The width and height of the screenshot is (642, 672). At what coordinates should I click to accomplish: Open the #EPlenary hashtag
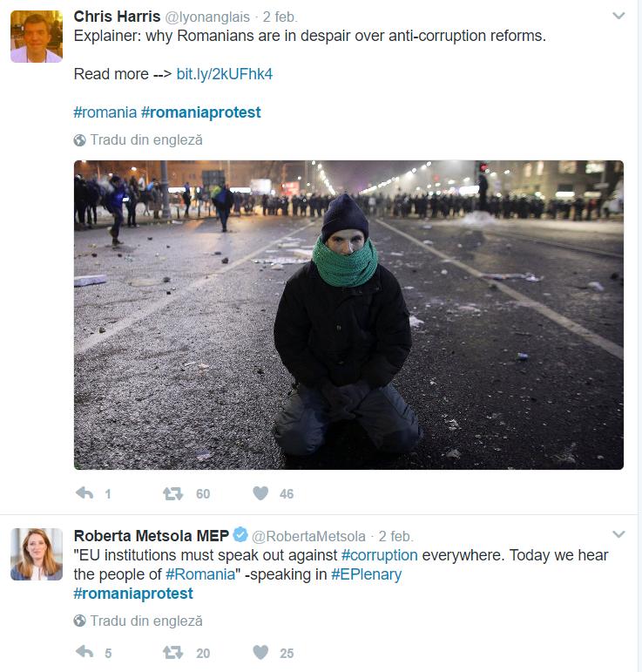[367, 574]
